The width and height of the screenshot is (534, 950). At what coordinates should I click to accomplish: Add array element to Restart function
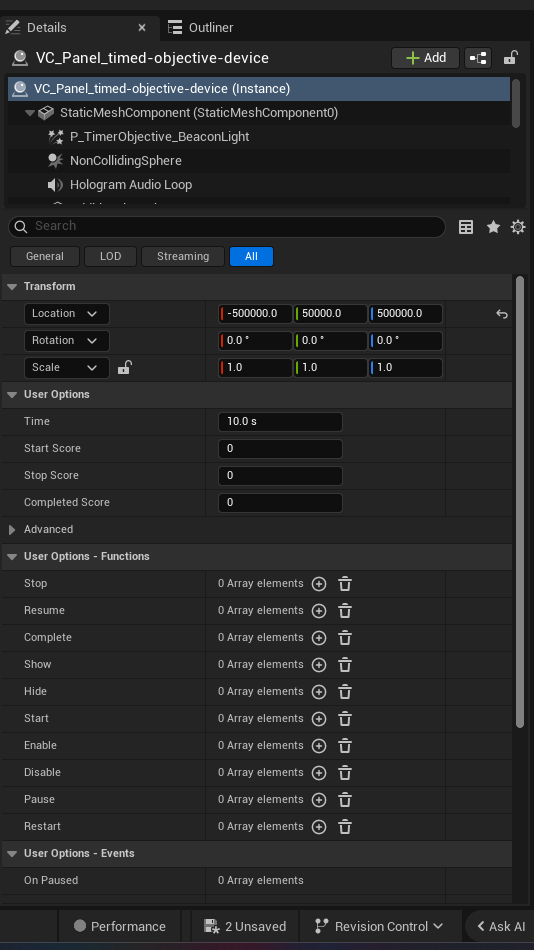coord(319,827)
